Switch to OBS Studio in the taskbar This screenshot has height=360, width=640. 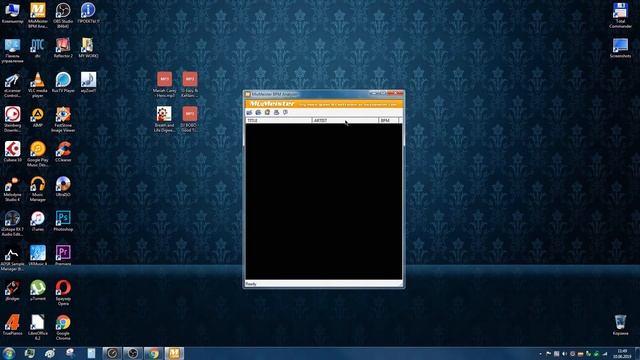click(x=133, y=353)
